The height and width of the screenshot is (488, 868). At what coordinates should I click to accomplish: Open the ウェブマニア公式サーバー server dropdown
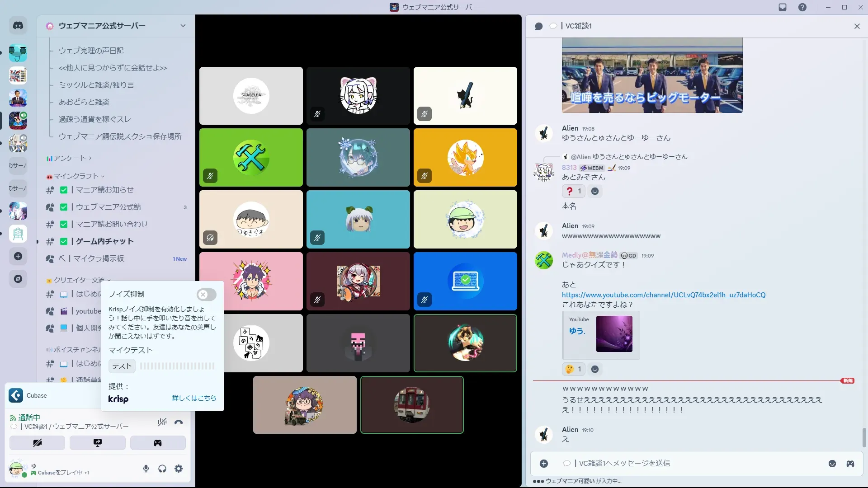[183, 26]
